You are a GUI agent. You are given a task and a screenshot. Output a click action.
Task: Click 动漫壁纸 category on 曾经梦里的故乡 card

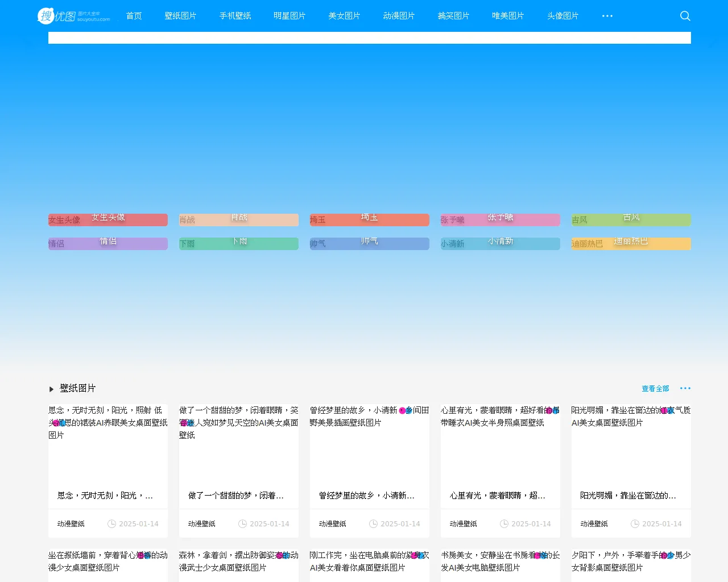click(x=333, y=524)
